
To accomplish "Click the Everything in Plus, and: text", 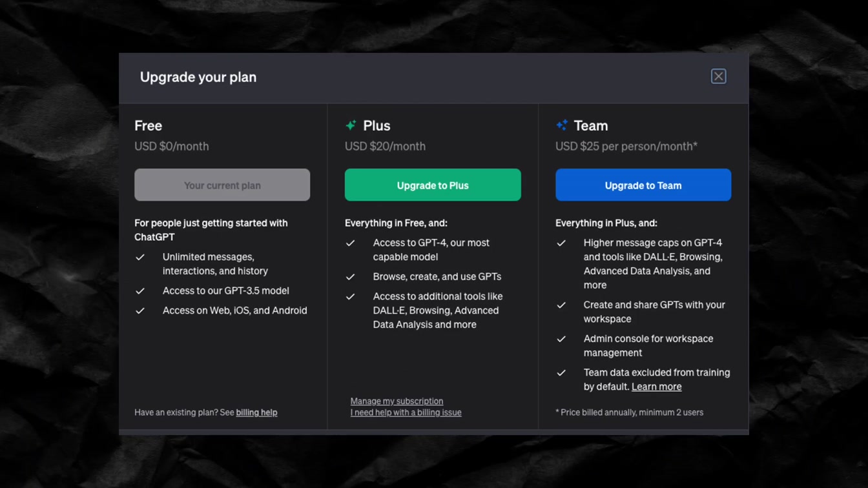I will [x=606, y=223].
